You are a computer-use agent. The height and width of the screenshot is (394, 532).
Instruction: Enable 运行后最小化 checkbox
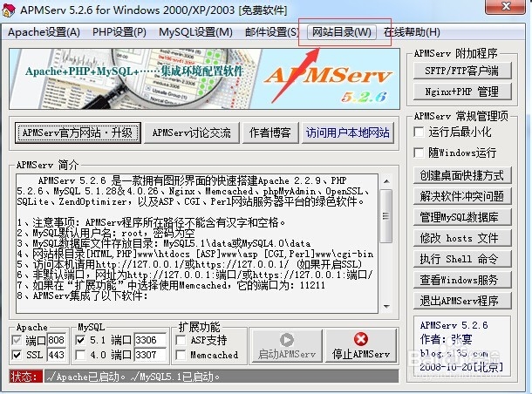[x=419, y=132]
